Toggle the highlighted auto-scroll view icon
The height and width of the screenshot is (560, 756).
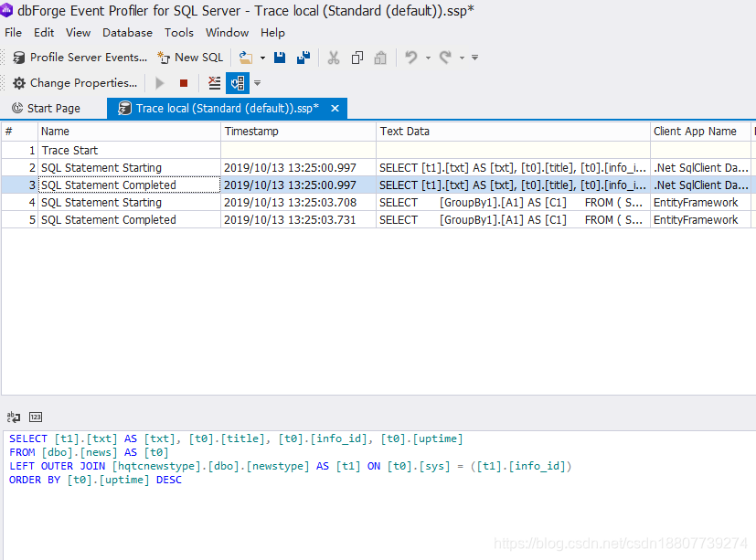pyautogui.click(x=238, y=83)
